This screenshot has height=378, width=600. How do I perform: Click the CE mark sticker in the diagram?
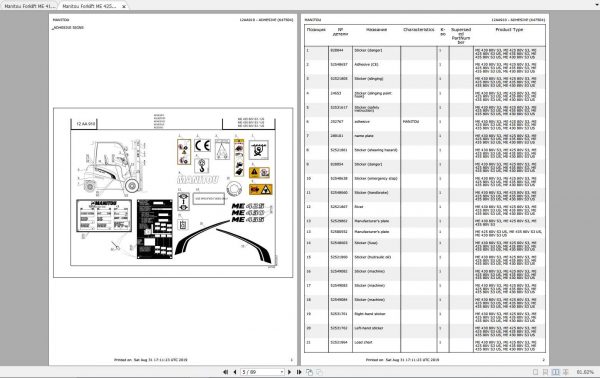202,146
